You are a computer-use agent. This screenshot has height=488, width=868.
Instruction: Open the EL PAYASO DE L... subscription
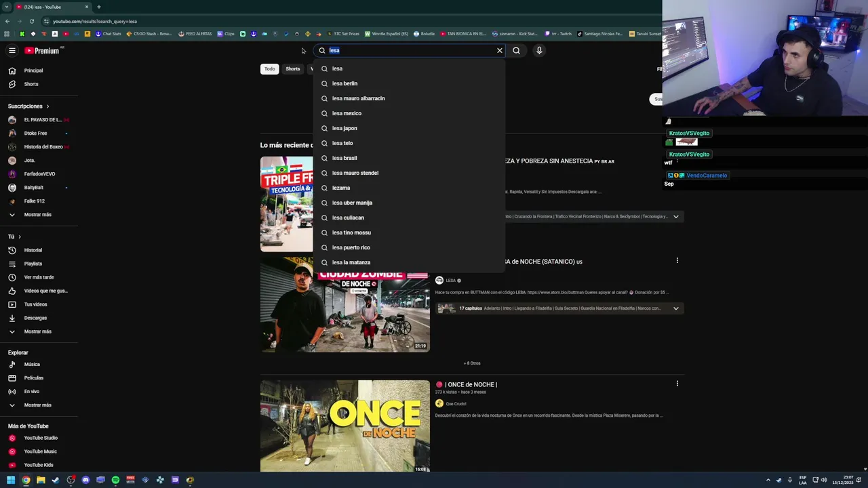click(39, 120)
